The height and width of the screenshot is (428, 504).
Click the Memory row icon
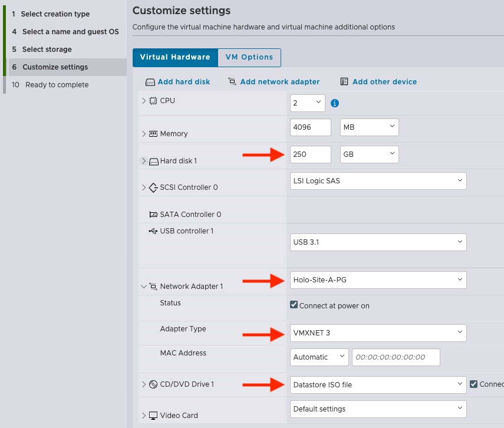[x=153, y=134]
